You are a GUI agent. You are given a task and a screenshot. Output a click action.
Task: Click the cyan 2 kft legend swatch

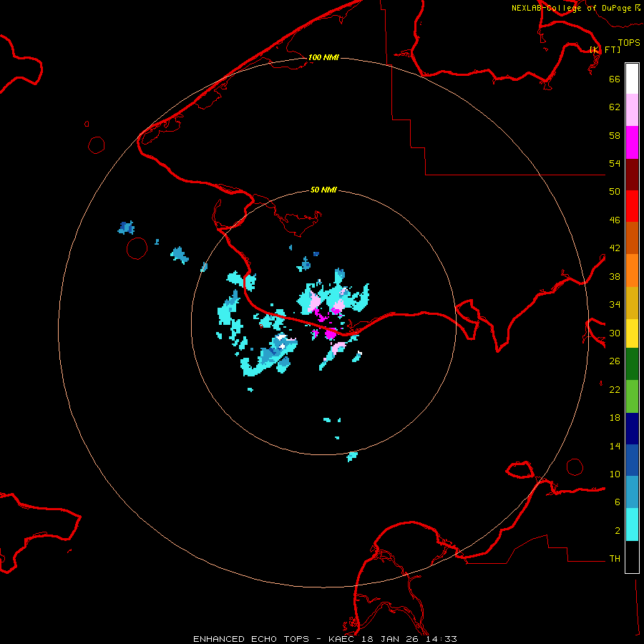pos(632,525)
